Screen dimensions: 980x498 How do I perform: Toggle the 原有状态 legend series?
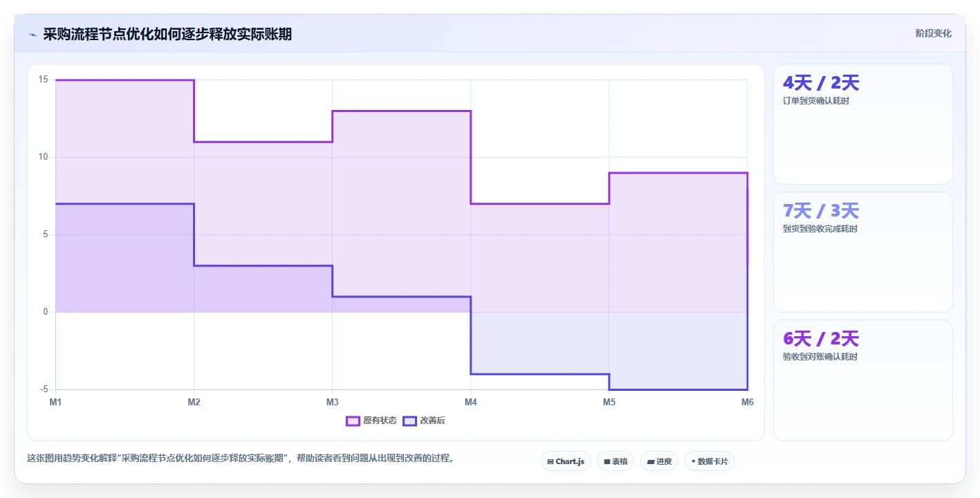point(371,421)
